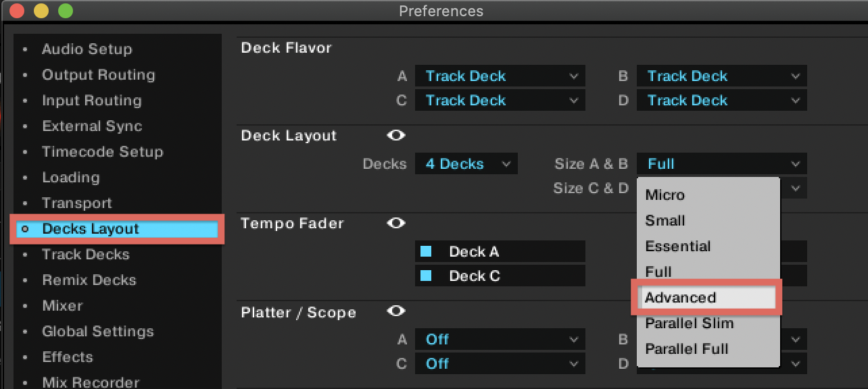
Task: Click the Deck Flavor heading
Action: [286, 48]
